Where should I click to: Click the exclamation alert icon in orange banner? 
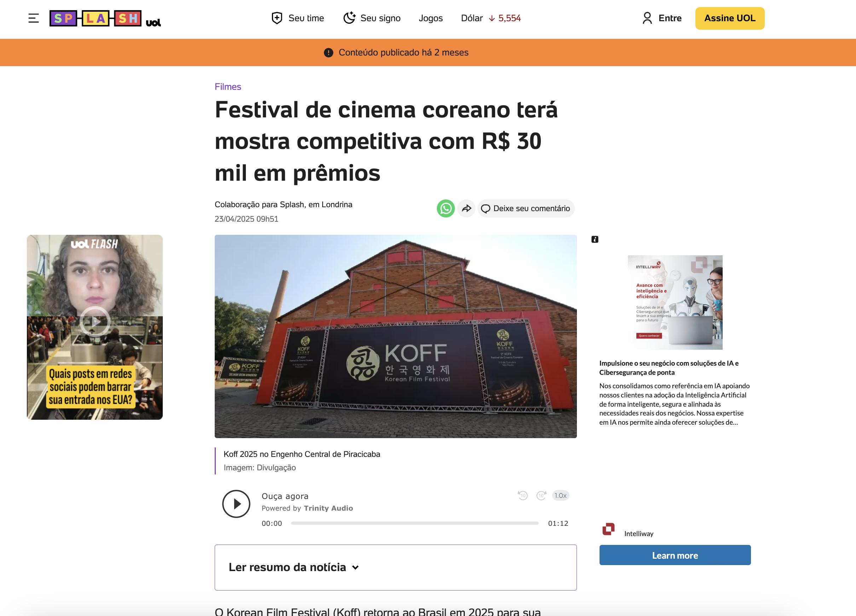(328, 52)
